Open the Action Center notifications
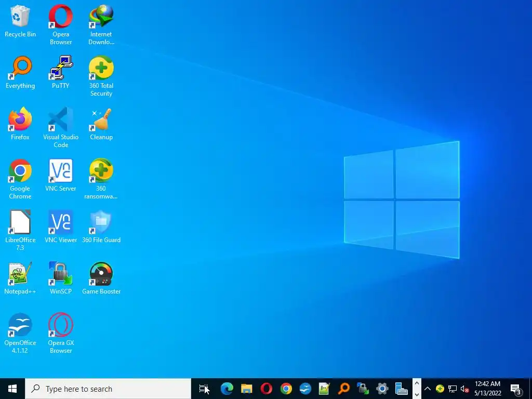 515,389
